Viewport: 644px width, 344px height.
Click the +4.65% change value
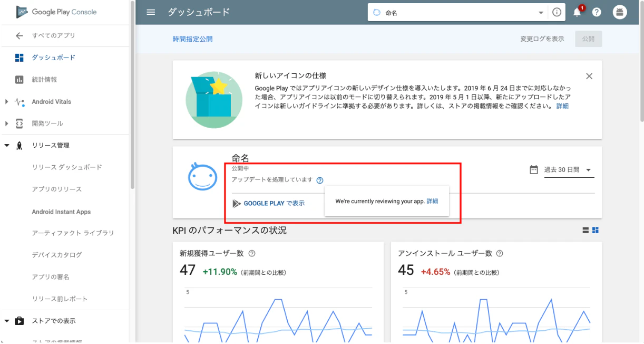coord(435,272)
